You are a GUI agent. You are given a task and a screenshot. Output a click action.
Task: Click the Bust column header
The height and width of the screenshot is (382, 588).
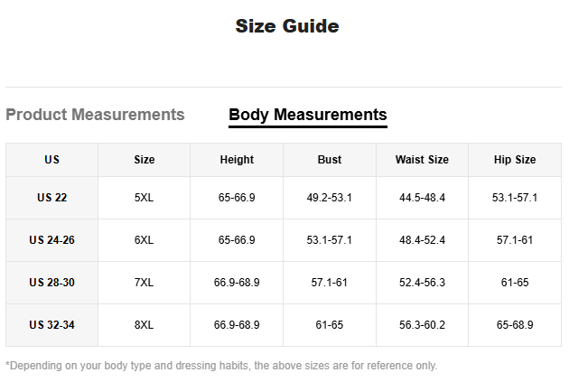330,160
